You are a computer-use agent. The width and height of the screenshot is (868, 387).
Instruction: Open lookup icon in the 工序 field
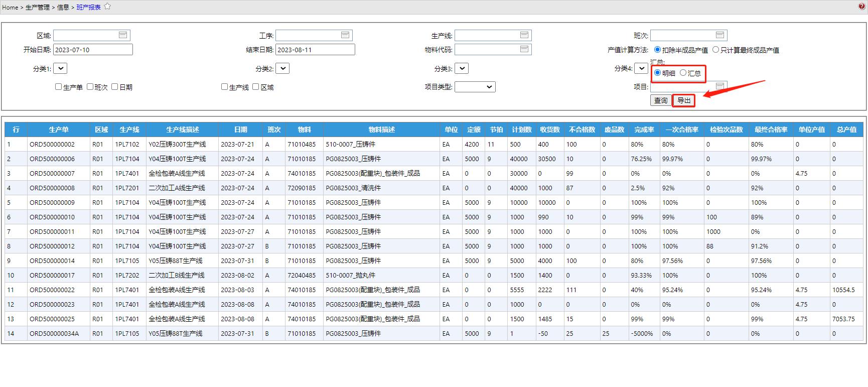(345, 35)
